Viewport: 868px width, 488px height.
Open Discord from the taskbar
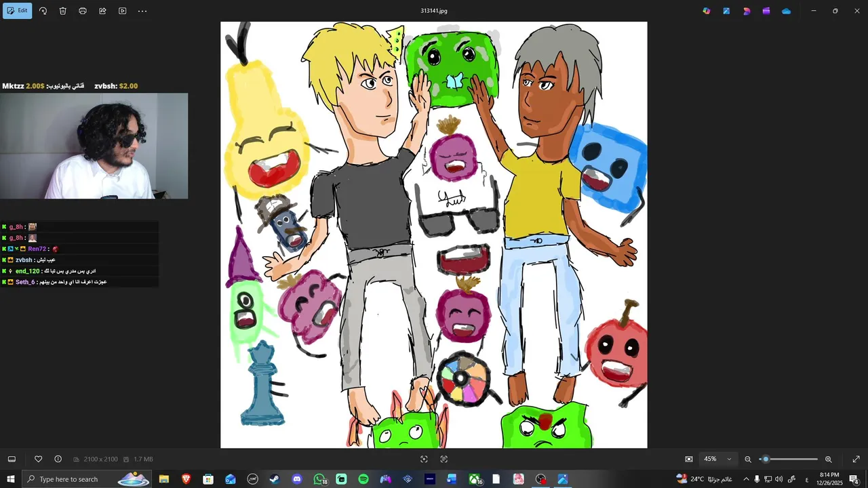pyautogui.click(x=297, y=479)
